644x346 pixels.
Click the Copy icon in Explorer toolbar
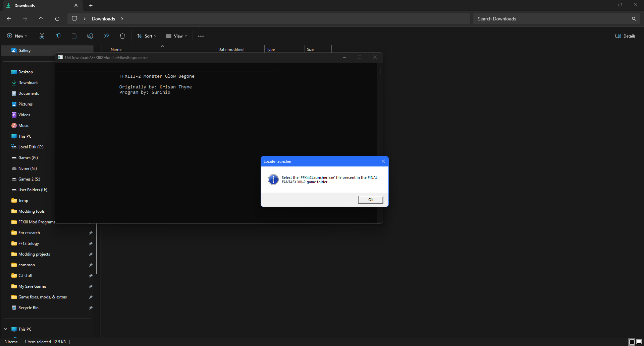58,36
